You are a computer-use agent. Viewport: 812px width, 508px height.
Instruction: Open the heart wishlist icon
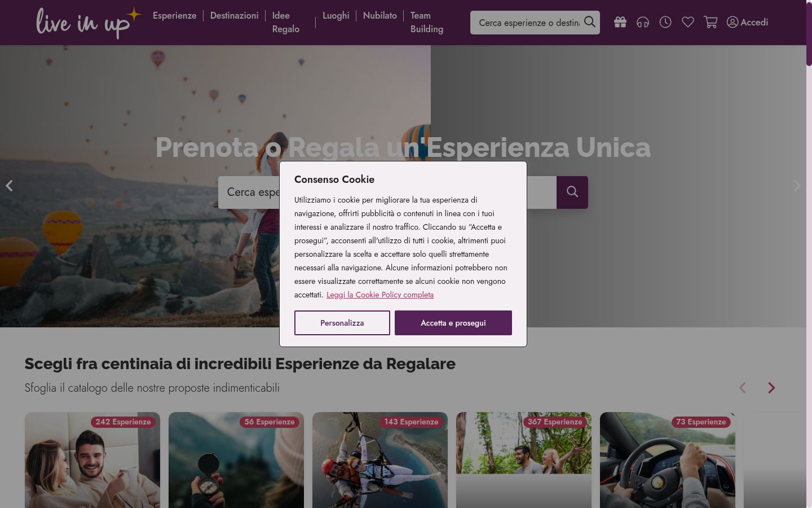tap(688, 22)
